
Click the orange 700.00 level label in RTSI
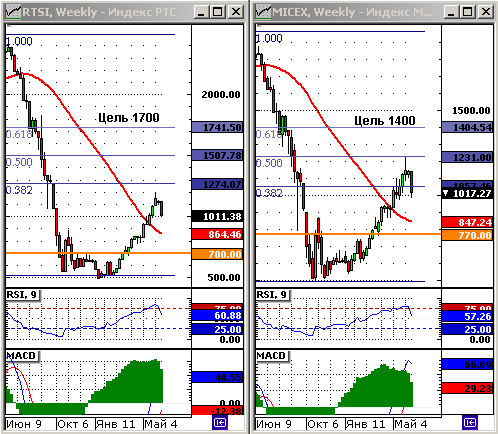pyautogui.click(x=218, y=254)
